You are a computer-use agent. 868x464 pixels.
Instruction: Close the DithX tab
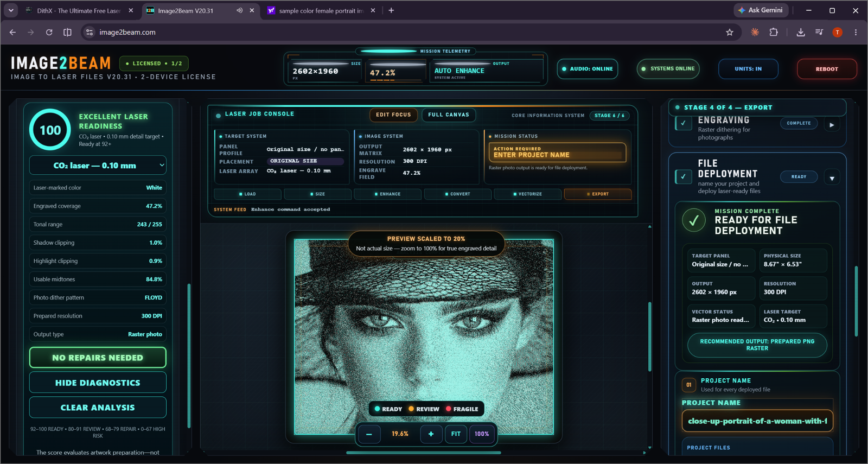click(x=131, y=10)
